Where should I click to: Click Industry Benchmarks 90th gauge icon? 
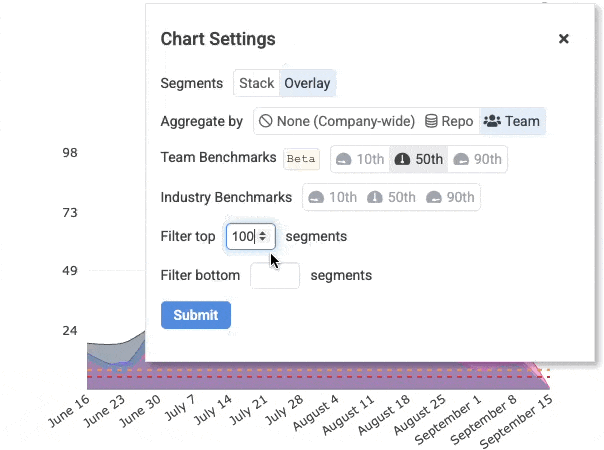coord(434,197)
